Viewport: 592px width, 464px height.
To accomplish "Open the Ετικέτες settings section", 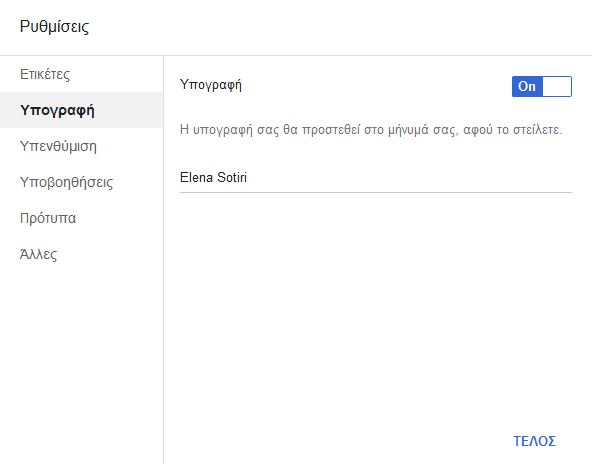I will [x=82, y=74].
